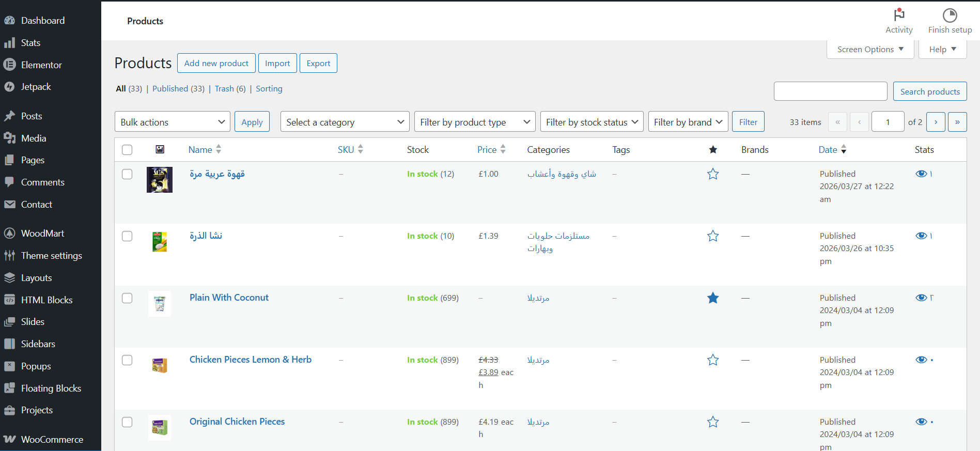Image resolution: width=980 pixels, height=451 pixels.
Task: Tick the select-all products checkbox
Action: coord(127,150)
